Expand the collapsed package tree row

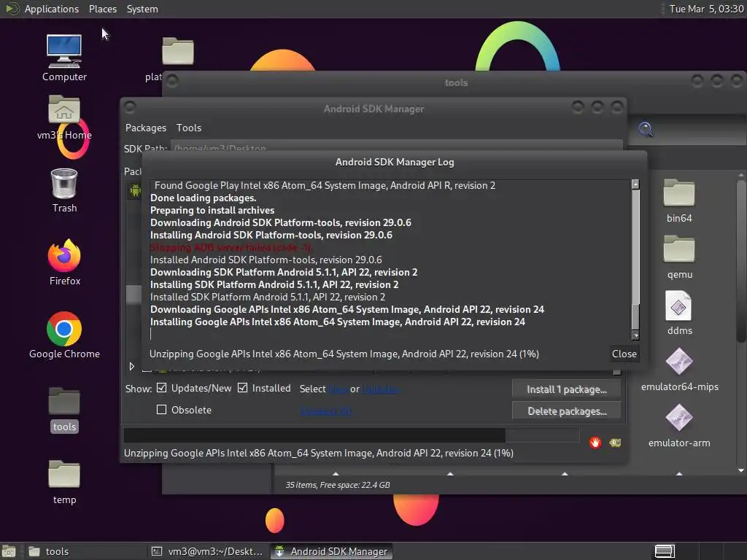(132, 366)
